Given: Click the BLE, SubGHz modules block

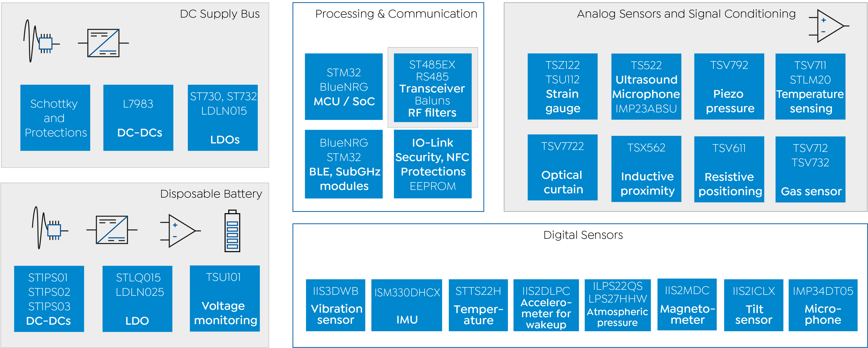Looking at the screenshot, I should pos(344,164).
